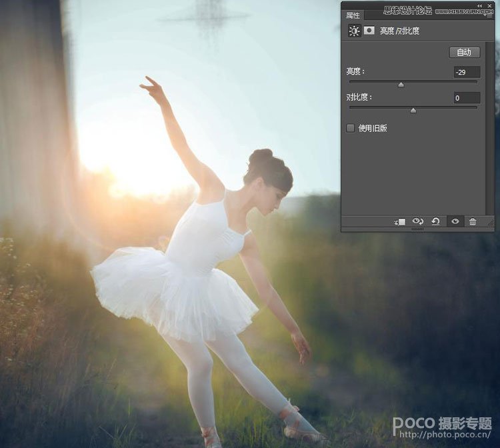500x448 pixels.
Task: Open the 属性 Properties tab
Action: pos(353,15)
